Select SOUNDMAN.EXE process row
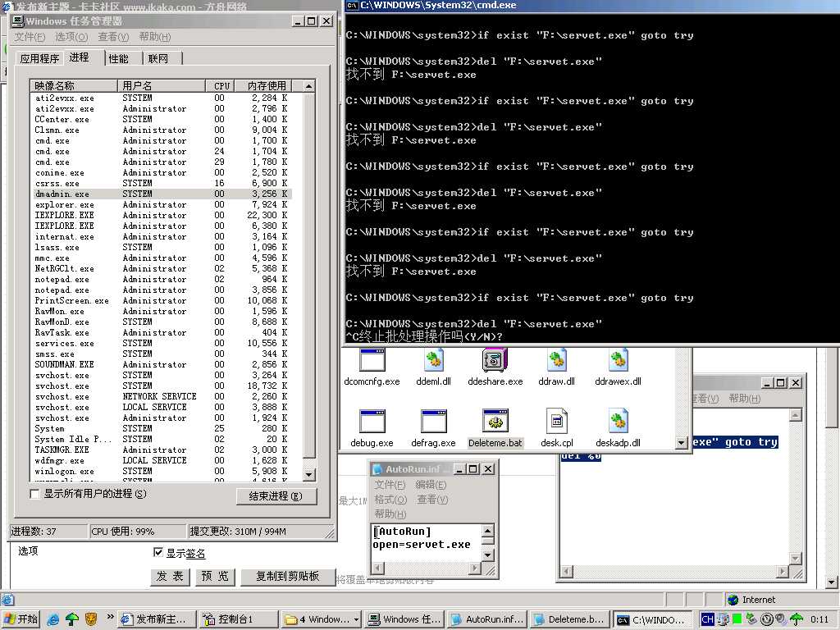 coord(162,364)
